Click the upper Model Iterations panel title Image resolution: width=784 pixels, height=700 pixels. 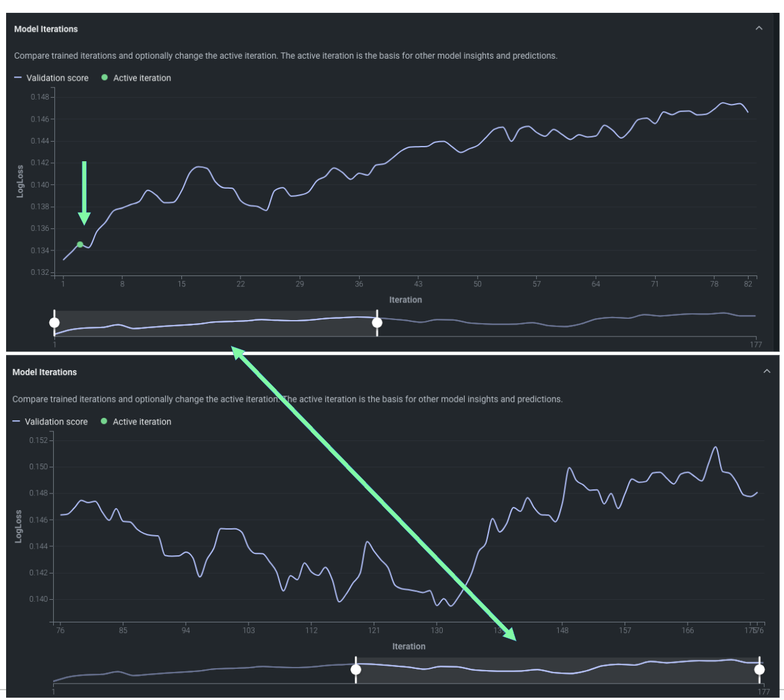pyautogui.click(x=46, y=29)
